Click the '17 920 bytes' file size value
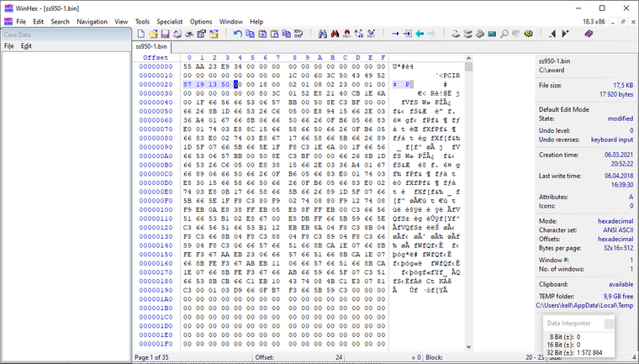 616,94
